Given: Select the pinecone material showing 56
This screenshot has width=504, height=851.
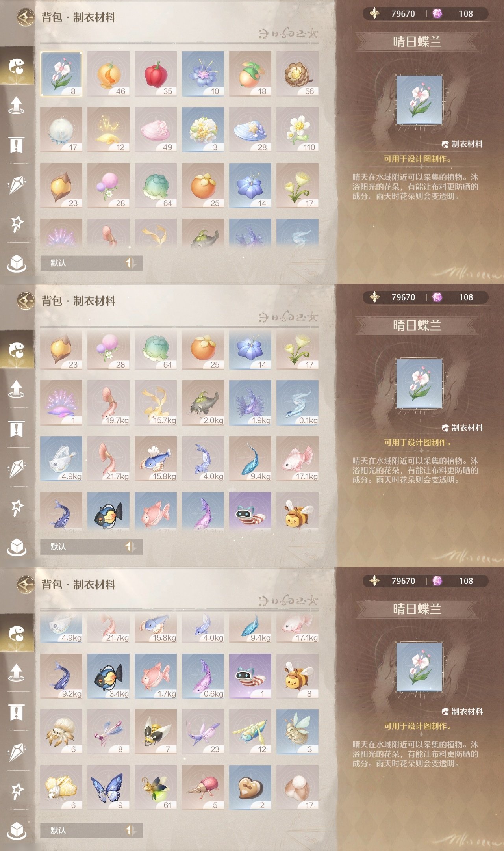Looking at the screenshot, I should [297, 74].
